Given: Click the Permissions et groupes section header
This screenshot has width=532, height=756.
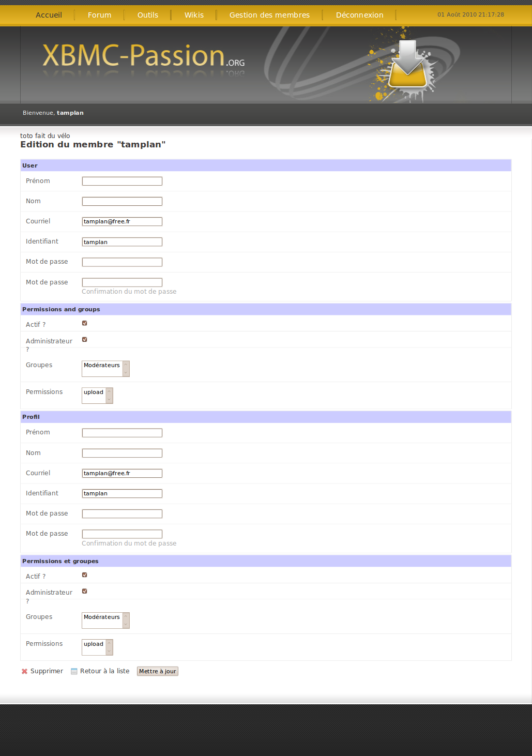Looking at the screenshot, I should pos(266,561).
